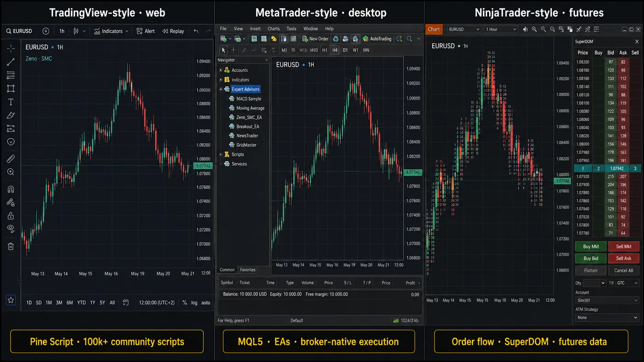
Task: Select the ruler measure tool
Action: coord(11,159)
